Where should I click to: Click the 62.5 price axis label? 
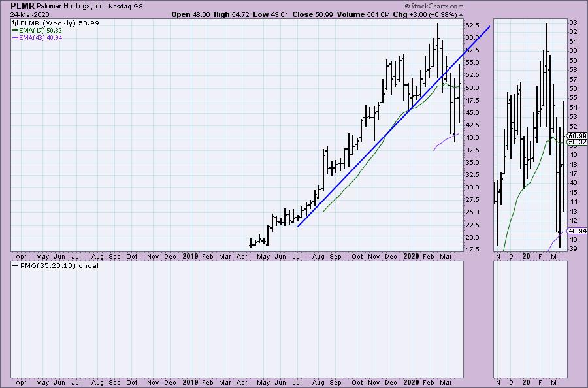[x=472, y=25]
